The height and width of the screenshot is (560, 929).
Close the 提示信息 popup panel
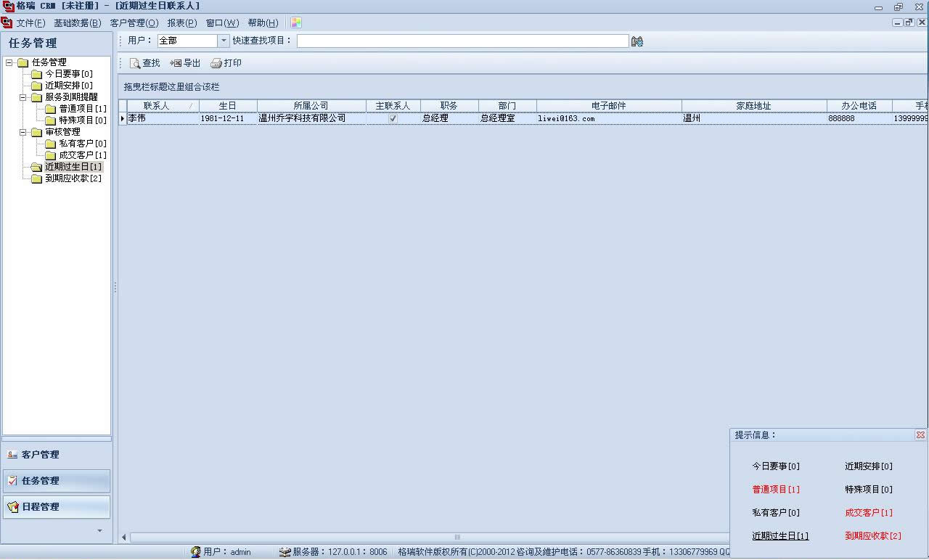pyautogui.click(x=920, y=435)
